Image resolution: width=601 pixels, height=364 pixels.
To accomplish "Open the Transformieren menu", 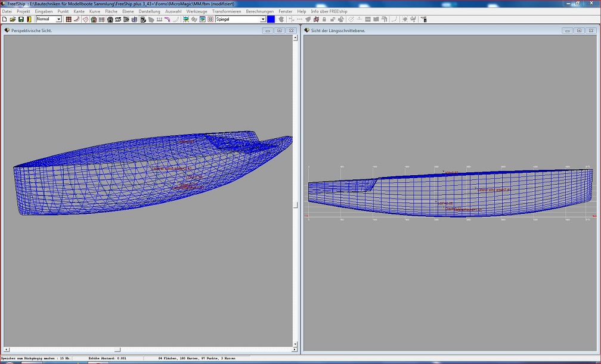I will tap(227, 11).
